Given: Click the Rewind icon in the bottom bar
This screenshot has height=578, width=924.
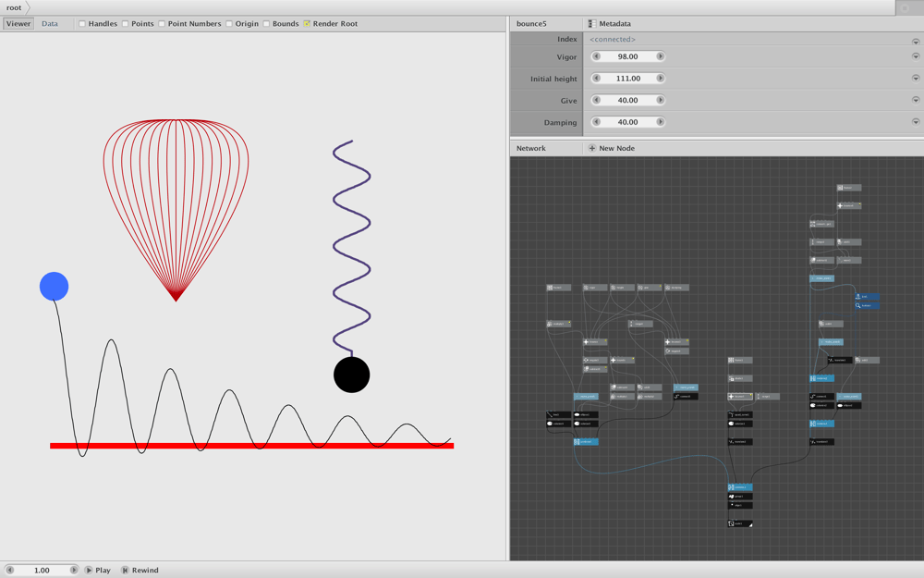Looking at the screenshot, I should (125, 570).
